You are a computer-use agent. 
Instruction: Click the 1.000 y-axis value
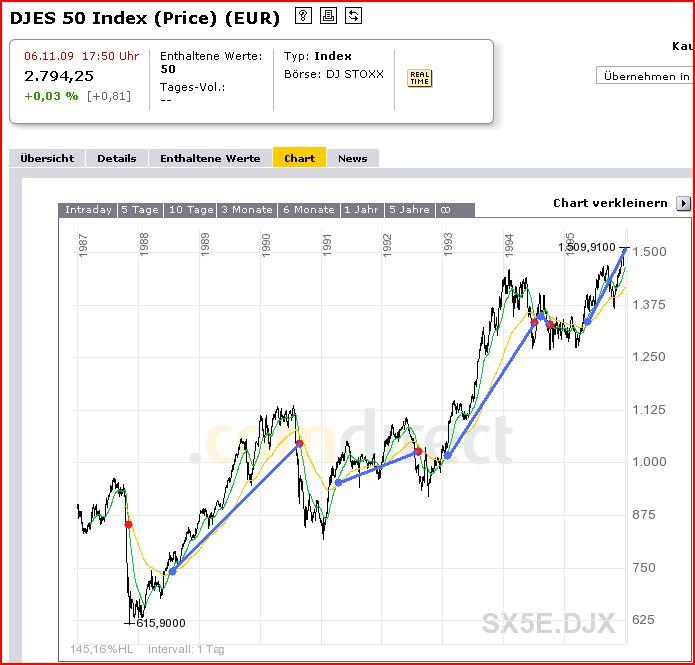pos(649,462)
